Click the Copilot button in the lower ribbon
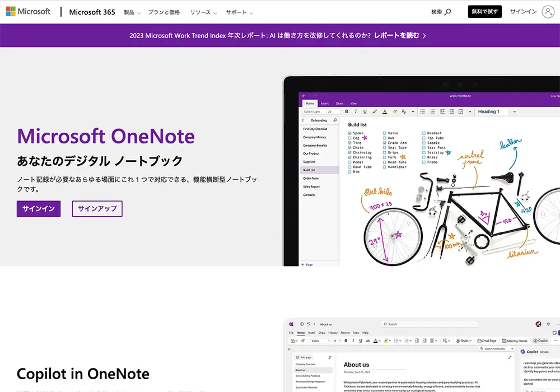The image size is (560, 392). (x=540, y=340)
